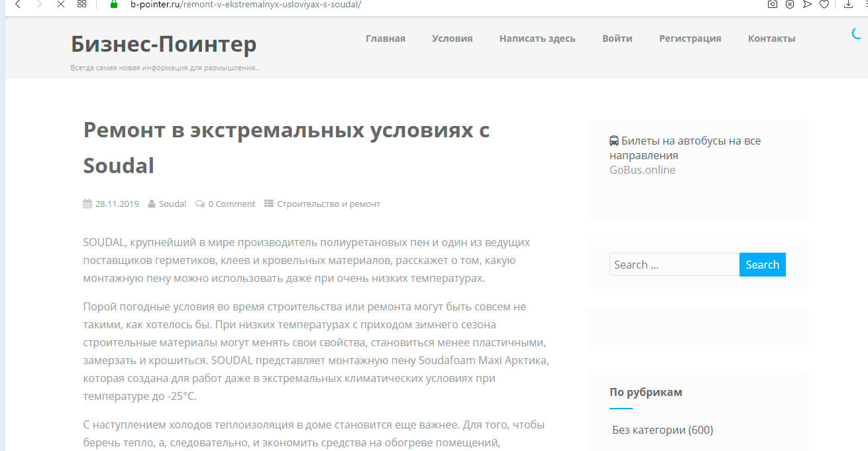Image resolution: width=868 pixels, height=451 pixels.
Task: Click the paragraph starting Порой погодные условия
Action: tap(316, 352)
